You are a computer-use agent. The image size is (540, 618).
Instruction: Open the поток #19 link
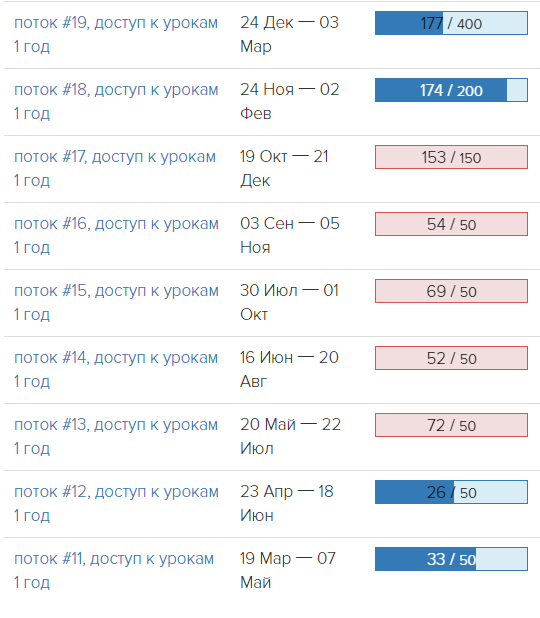click(116, 34)
